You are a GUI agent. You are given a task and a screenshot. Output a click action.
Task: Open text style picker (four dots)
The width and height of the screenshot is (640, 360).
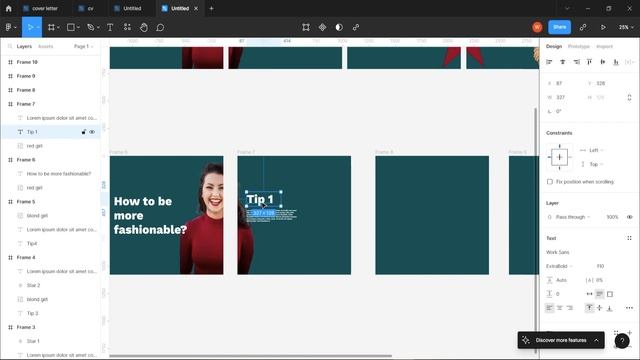pyautogui.click(x=629, y=238)
